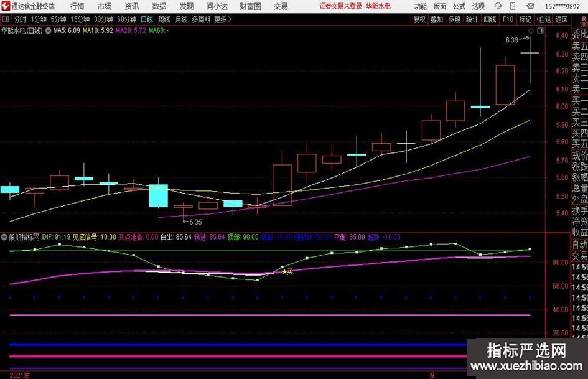Viewport: 588px width, 379px height.
Task: Toggle the left panel icon beside 分时
Action: tap(6, 19)
